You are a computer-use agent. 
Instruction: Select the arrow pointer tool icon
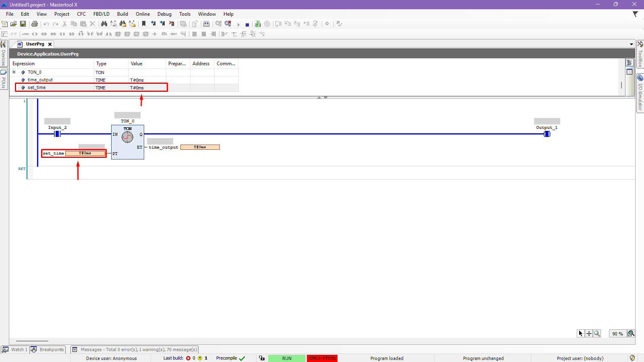(x=580, y=333)
